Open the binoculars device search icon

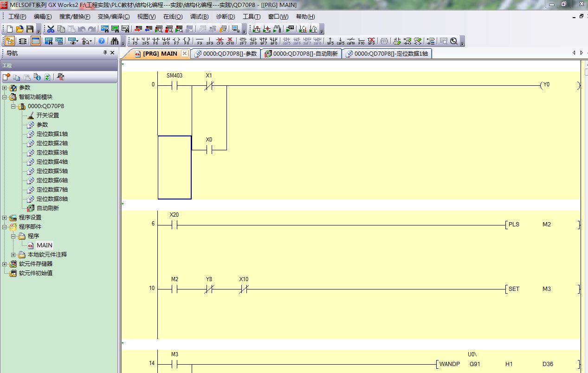115,41
